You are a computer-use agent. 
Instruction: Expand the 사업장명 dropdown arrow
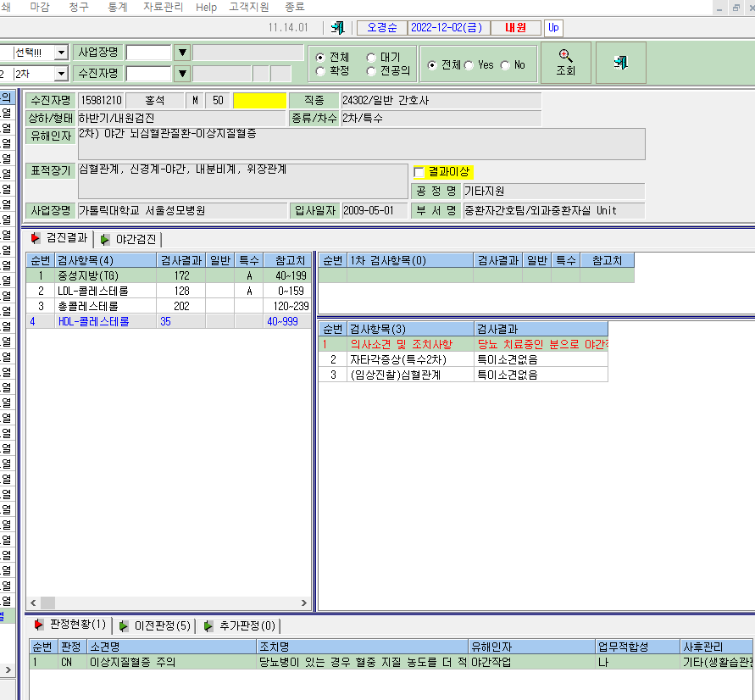[x=182, y=52]
